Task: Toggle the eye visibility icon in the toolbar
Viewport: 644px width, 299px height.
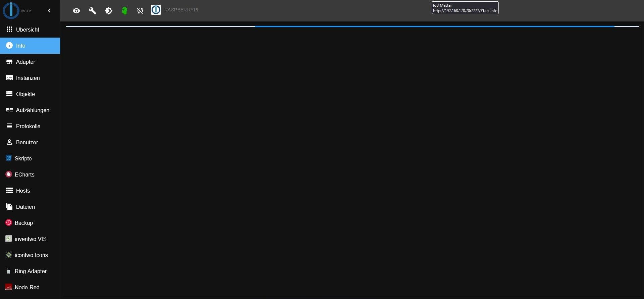Action: coord(76,11)
